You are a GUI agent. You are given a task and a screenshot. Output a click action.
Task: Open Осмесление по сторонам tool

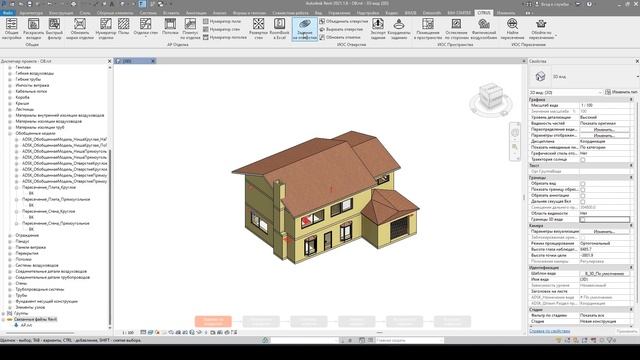[456, 29]
